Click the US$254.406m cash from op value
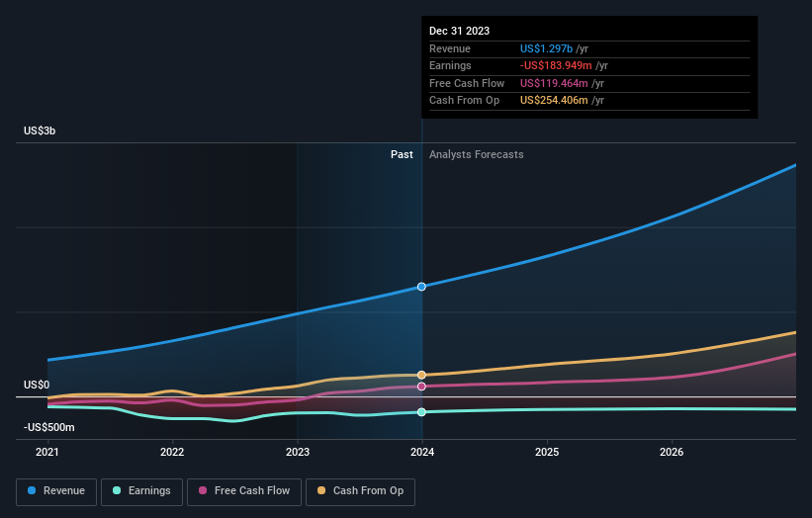This screenshot has width=812, height=518. click(x=554, y=101)
